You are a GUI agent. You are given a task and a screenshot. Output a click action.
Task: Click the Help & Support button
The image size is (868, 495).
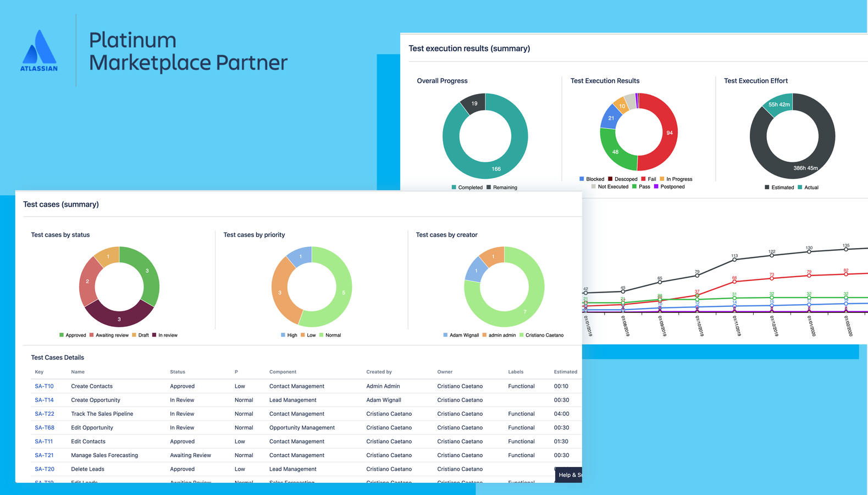(569, 475)
